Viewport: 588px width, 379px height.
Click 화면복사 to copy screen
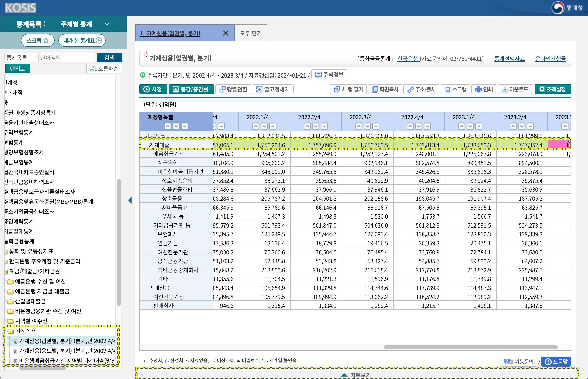(x=385, y=89)
